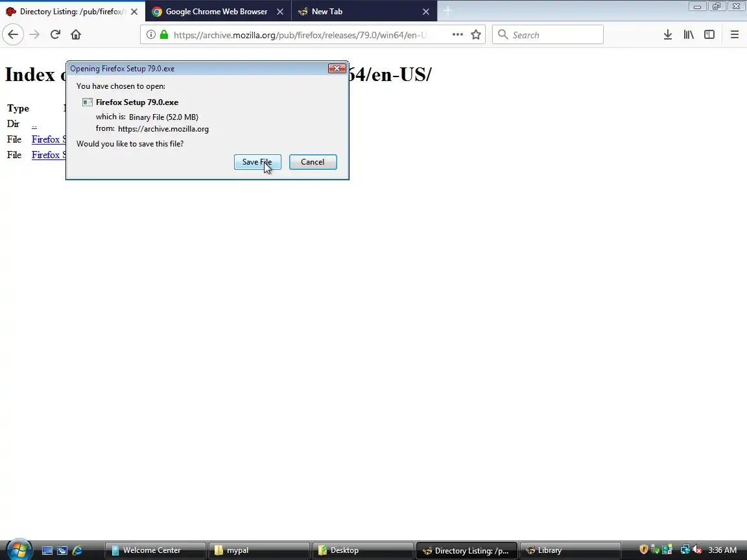Switch to the New Tab tab
The height and width of the screenshot is (560, 747).
[x=364, y=11]
